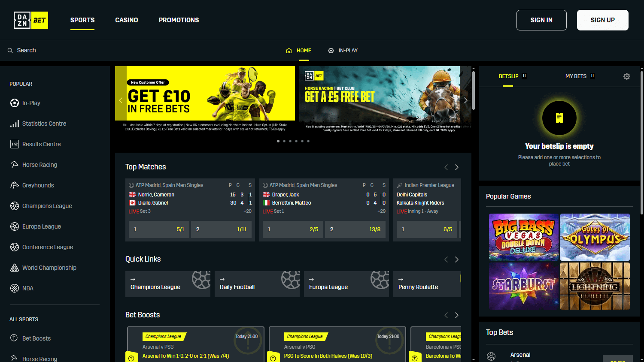Advance Bet Boosts with right chevron
The width and height of the screenshot is (644, 362).
457,315
